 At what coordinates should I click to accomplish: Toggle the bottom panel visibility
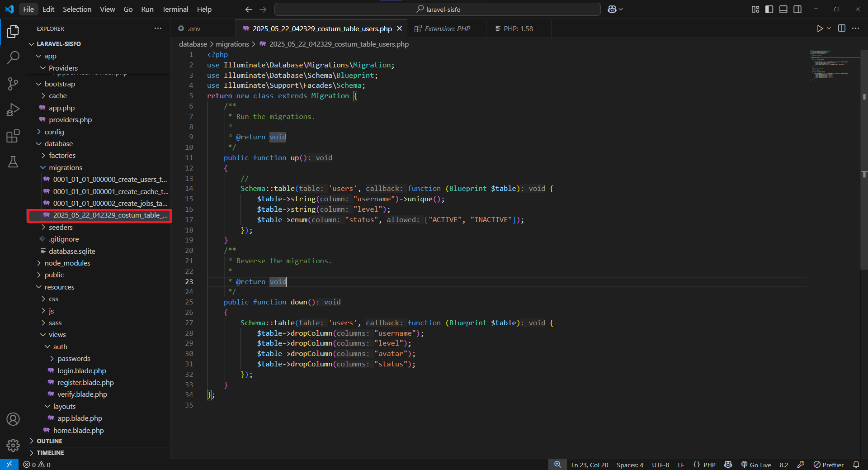[783, 9]
